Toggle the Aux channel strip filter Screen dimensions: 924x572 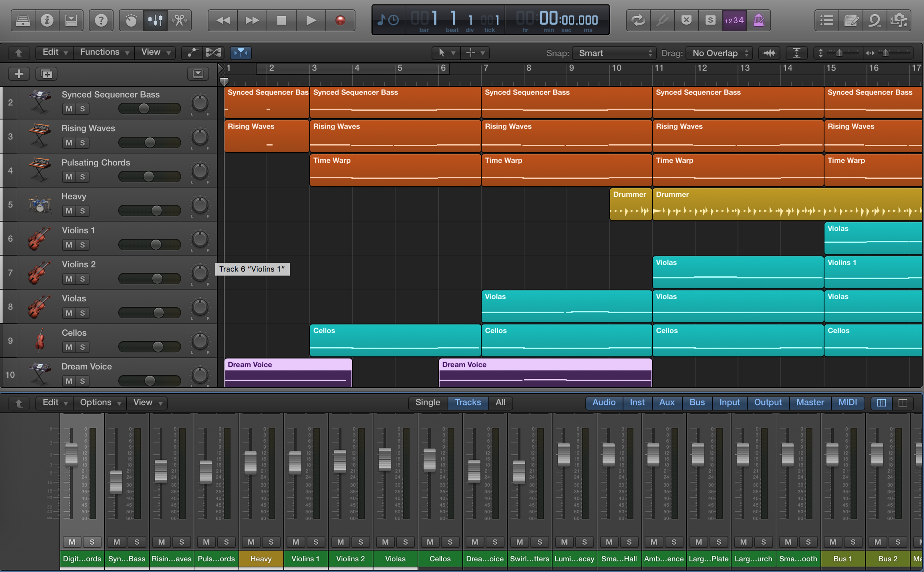coord(666,403)
